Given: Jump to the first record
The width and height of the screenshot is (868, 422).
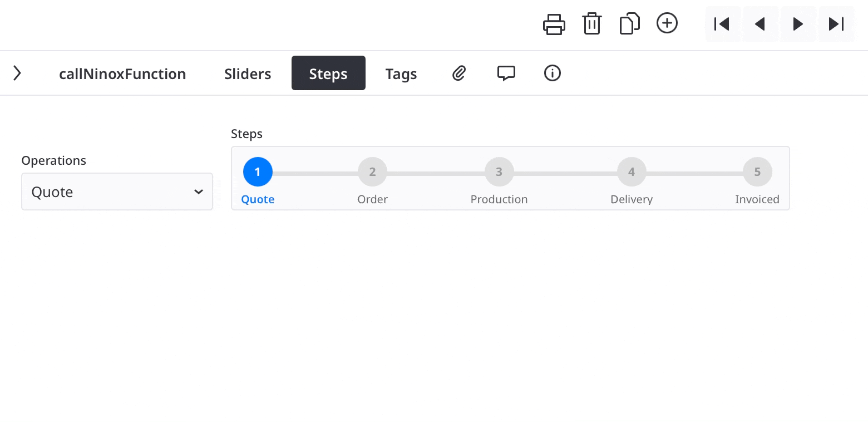Looking at the screenshot, I should 722,24.
